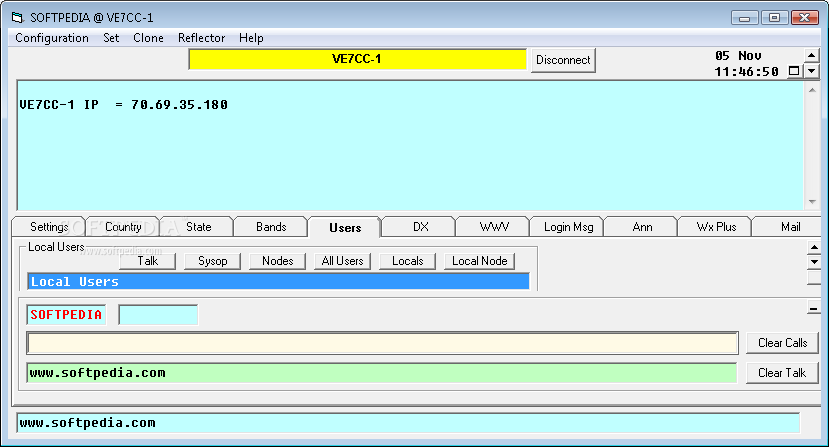Screen dimensions: 829x447
Task: Click the Clear Calls button
Action: point(782,343)
